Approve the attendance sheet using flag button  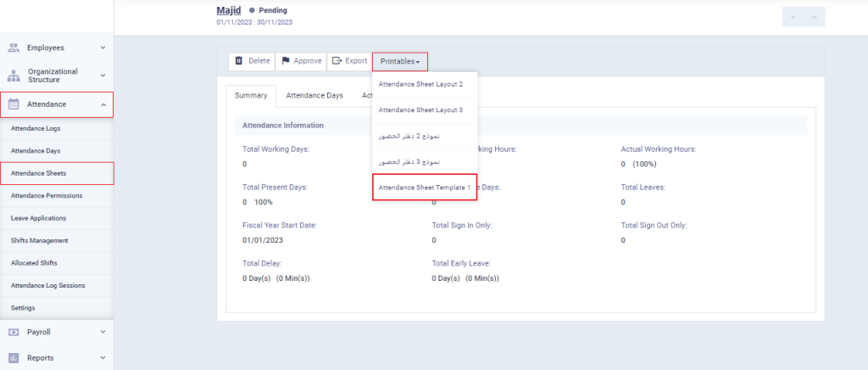(302, 61)
